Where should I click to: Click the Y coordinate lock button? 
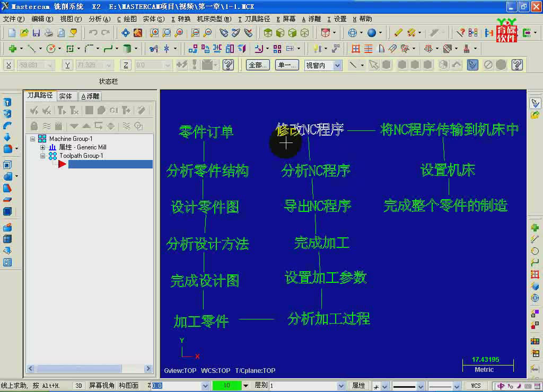(67, 65)
